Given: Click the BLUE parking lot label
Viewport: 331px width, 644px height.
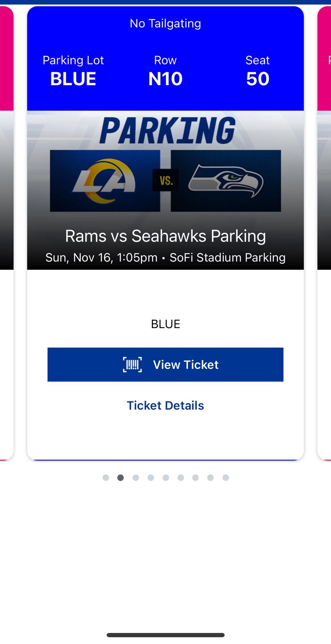Looking at the screenshot, I should pyautogui.click(x=73, y=78).
